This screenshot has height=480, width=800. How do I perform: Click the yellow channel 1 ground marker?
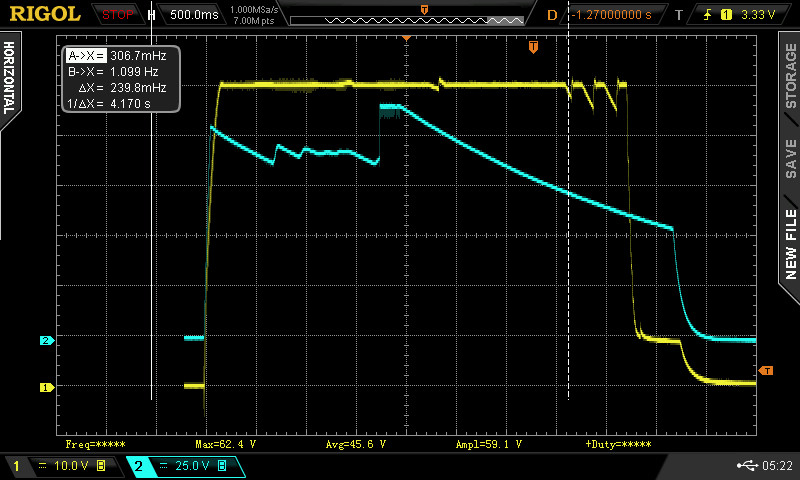pos(46,388)
